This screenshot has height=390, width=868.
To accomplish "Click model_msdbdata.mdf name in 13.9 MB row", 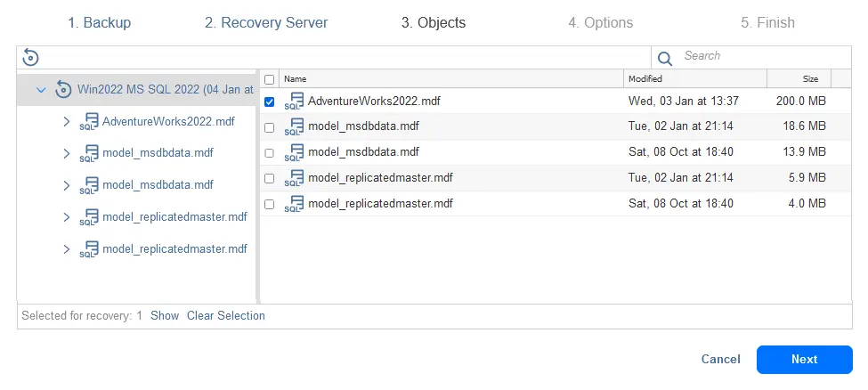I will click(x=363, y=152).
